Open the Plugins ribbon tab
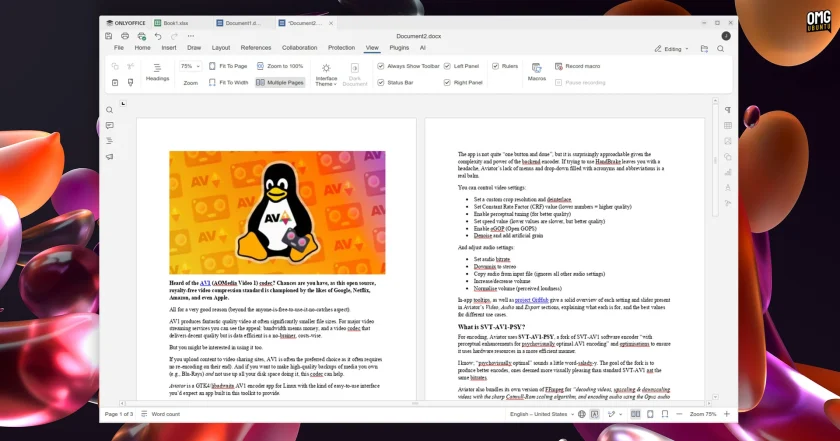The width and height of the screenshot is (840, 441). tap(399, 48)
